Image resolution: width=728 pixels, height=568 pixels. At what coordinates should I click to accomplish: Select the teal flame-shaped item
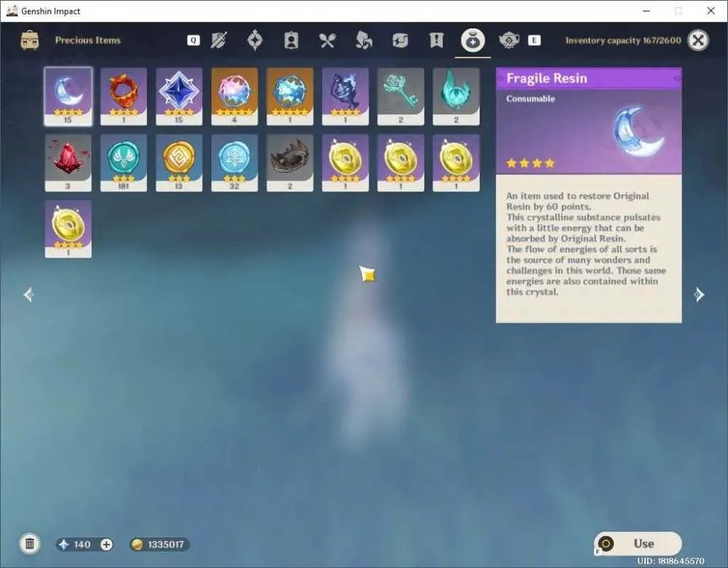[x=456, y=96]
